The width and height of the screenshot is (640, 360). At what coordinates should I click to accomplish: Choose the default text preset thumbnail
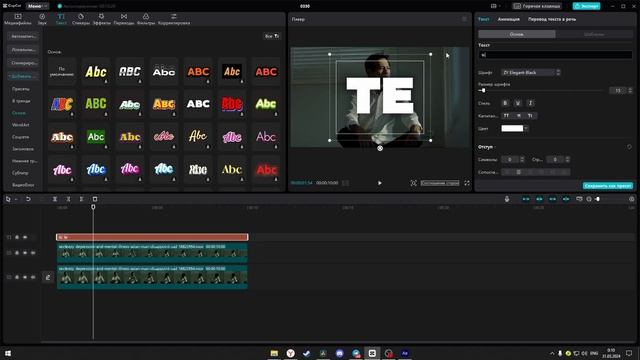coord(62,71)
